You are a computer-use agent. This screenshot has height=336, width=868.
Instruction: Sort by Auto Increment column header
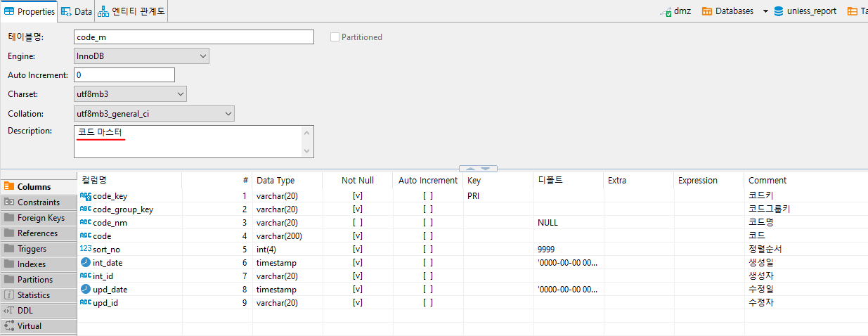click(x=428, y=181)
